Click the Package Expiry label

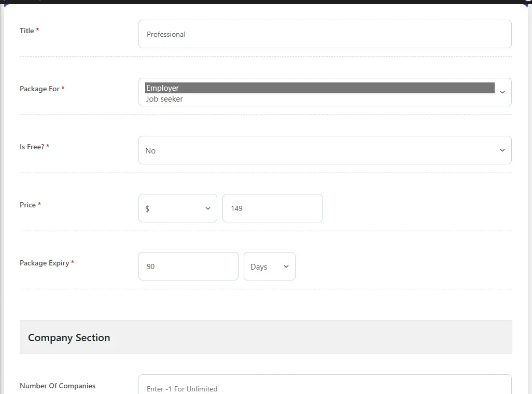tap(45, 263)
